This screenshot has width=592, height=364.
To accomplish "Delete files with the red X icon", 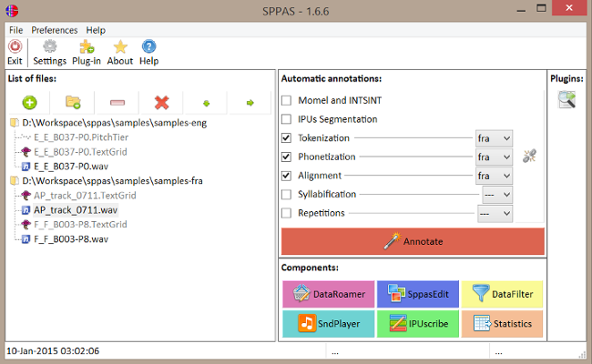I will 161,103.
